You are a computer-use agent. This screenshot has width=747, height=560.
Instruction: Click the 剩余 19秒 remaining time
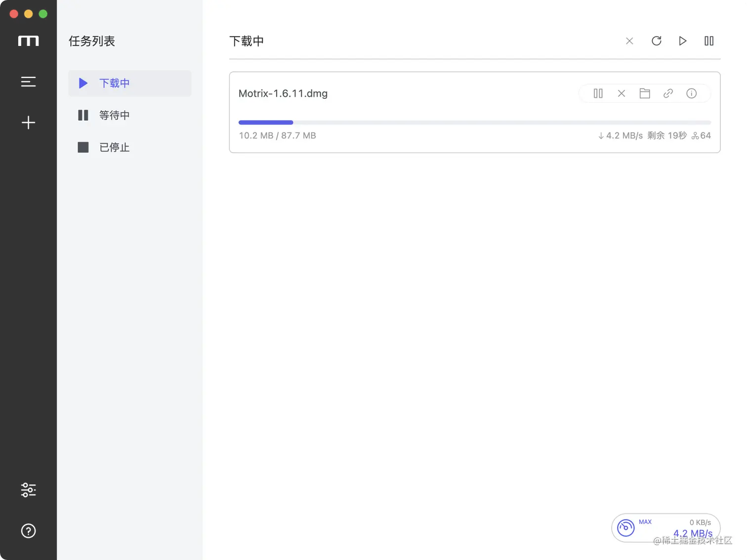coord(667,135)
